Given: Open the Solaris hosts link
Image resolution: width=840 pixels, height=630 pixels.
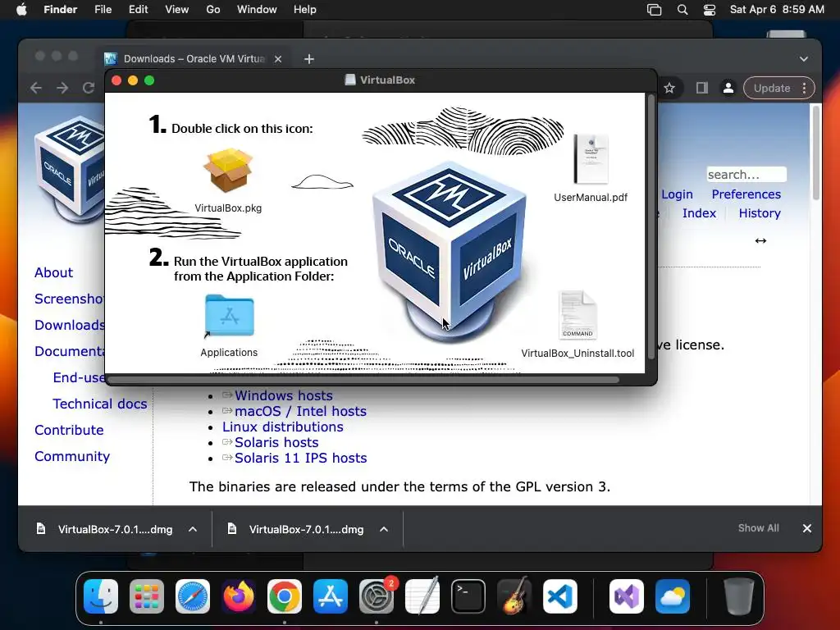Looking at the screenshot, I should point(276,442).
